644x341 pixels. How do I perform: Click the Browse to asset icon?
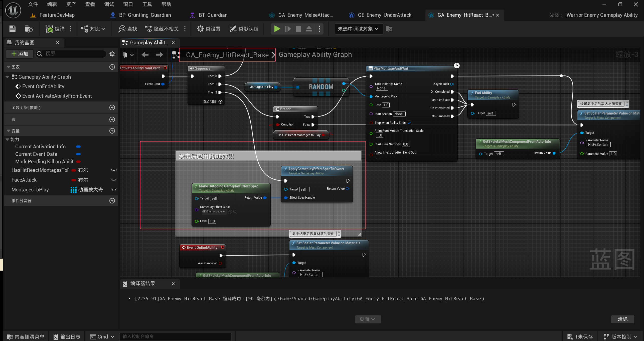(29, 29)
